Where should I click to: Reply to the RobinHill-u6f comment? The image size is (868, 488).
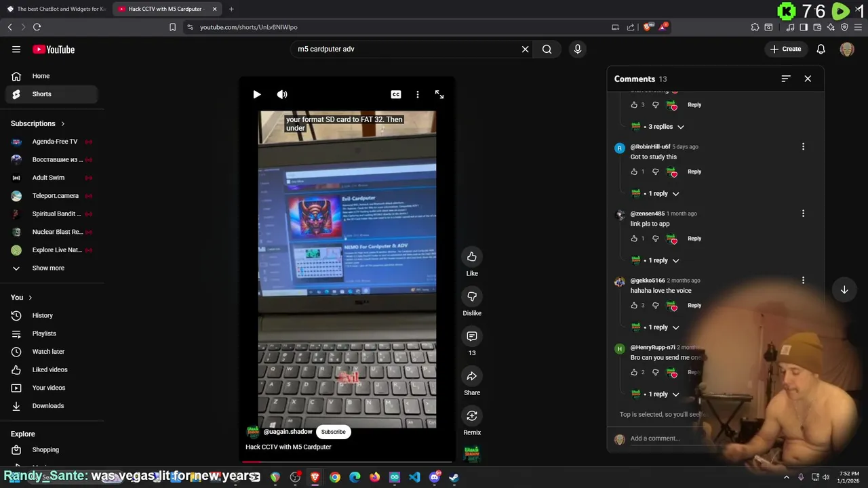pos(694,171)
